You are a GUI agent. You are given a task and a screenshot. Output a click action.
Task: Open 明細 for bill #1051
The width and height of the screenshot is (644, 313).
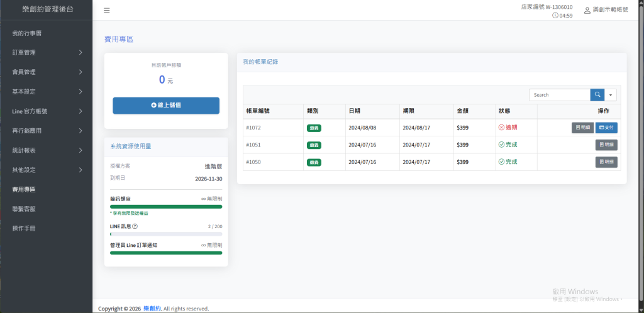tap(606, 145)
